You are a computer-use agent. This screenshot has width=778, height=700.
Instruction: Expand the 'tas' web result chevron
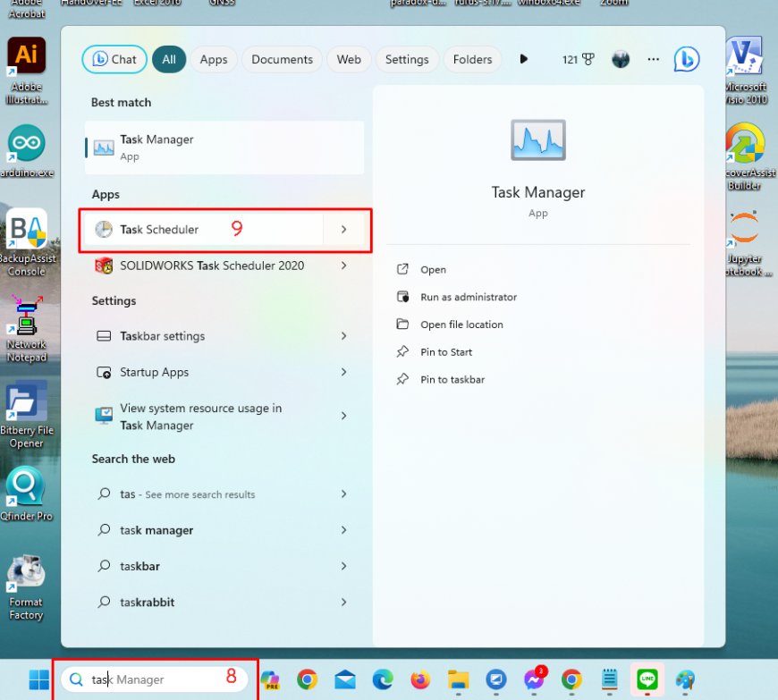tap(344, 494)
